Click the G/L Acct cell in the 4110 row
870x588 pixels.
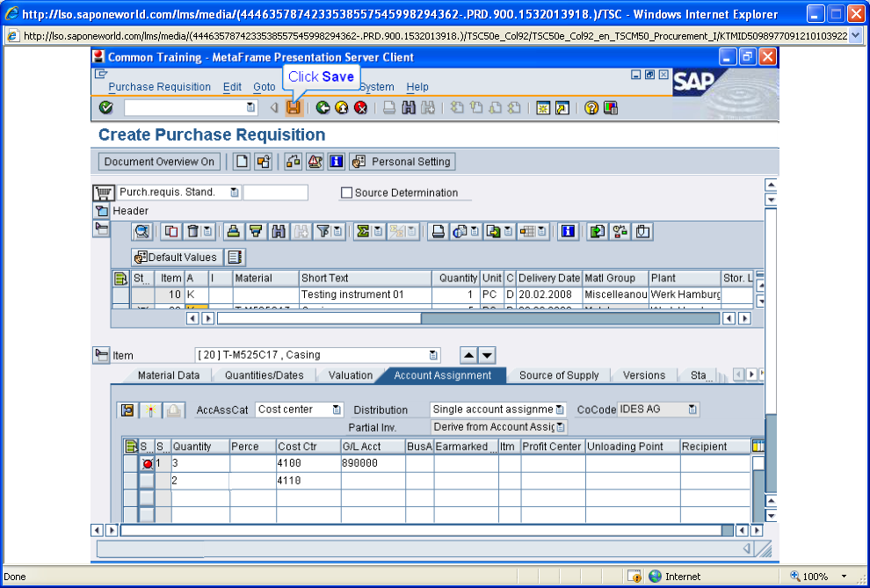click(x=373, y=481)
